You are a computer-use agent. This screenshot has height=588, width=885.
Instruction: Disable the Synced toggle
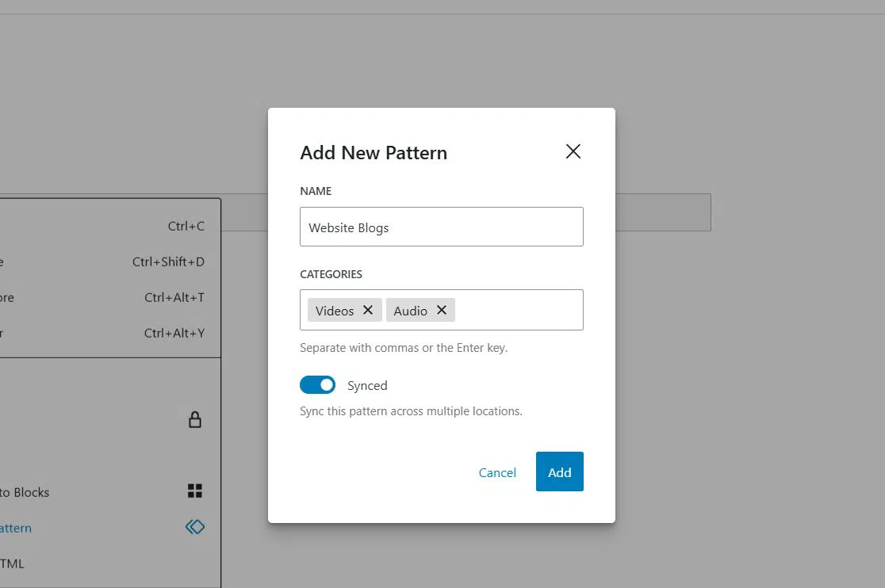(x=317, y=384)
